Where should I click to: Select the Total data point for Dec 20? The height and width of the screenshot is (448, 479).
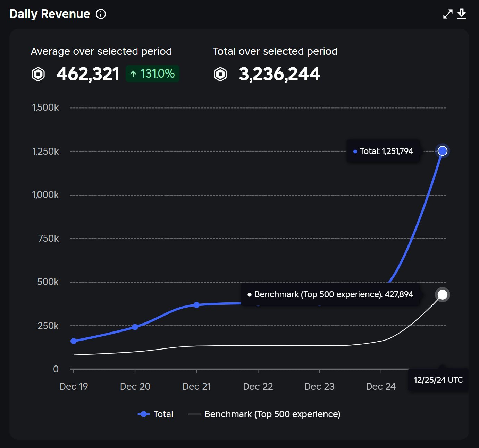click(135, 327)
